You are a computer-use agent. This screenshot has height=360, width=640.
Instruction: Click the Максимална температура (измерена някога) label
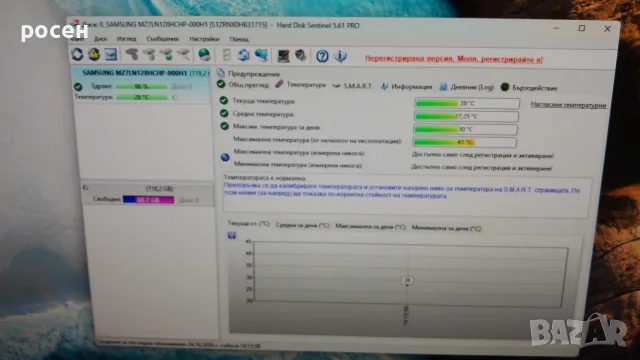(299, 153)
